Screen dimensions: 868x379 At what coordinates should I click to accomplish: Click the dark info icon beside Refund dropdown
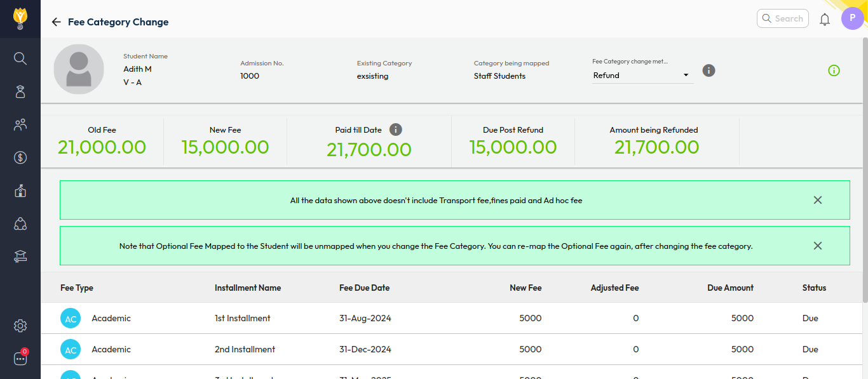coord(709,70)
